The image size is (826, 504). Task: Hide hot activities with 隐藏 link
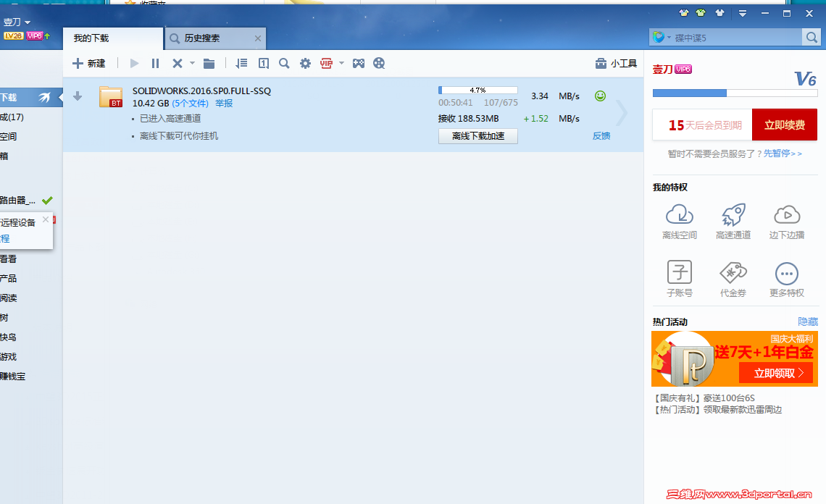point(808,322)
